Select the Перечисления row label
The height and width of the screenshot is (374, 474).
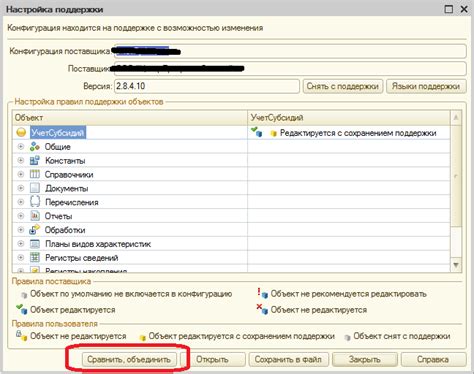pos(72,202)
